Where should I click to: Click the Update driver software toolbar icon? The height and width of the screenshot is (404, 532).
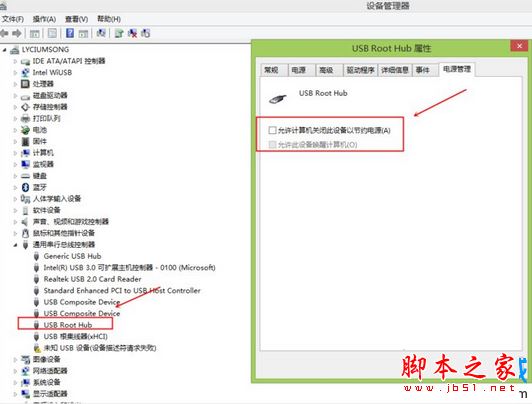[x=119, y=33]
